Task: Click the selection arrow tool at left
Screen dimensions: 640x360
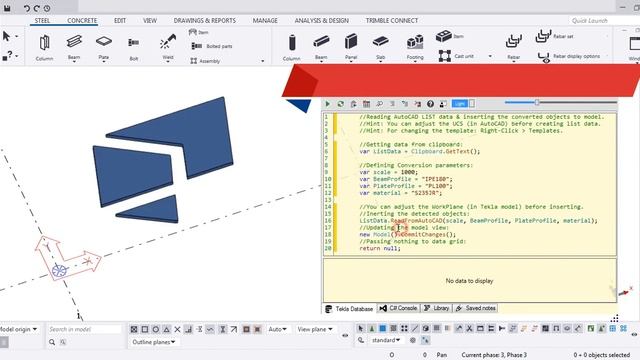Action: tap(6, 36)
